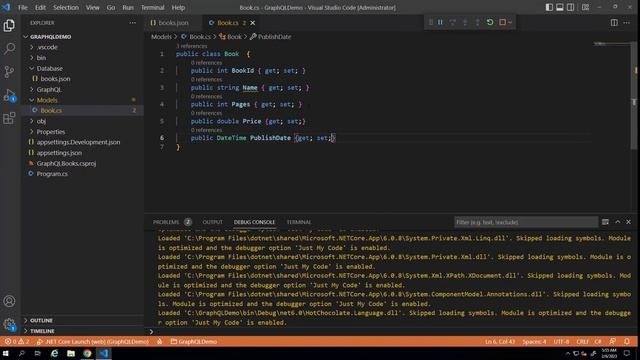Open Visual Studio Code taskbar icon
640x360 pixels.
coord(104,353)
